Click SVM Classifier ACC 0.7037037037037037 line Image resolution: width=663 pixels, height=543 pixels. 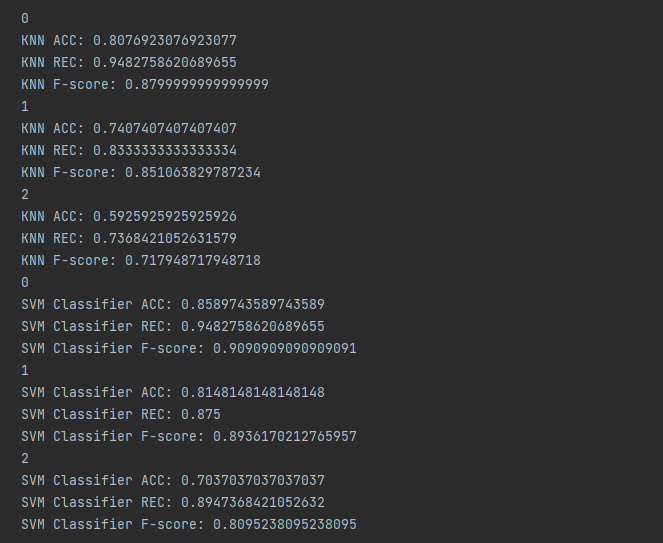coord(173,481)
